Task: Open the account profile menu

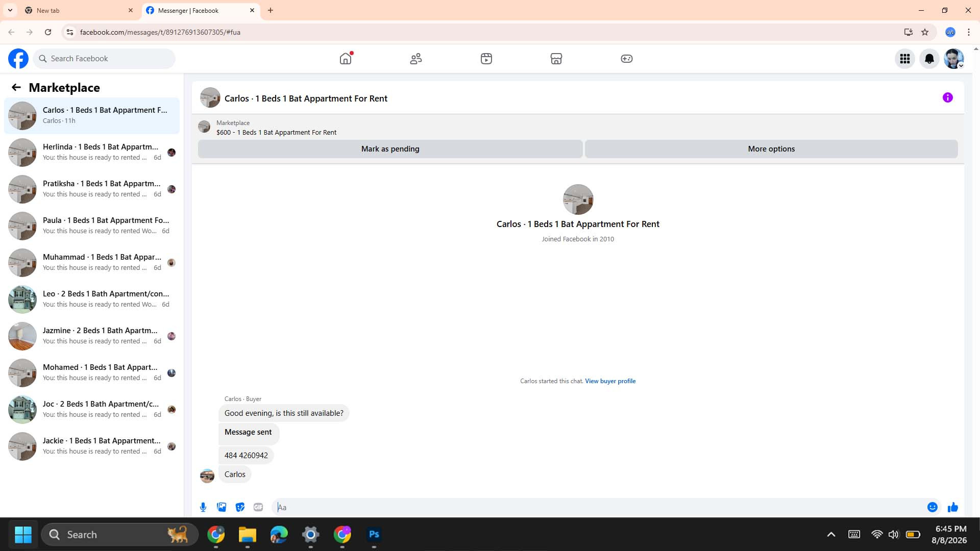Action: coord(954,59)
